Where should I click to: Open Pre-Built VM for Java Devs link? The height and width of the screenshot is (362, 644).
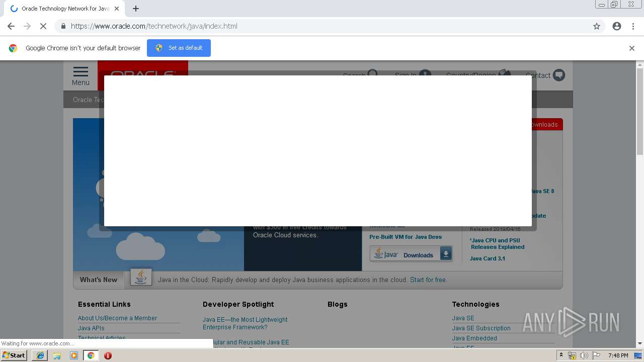point(406,237)
